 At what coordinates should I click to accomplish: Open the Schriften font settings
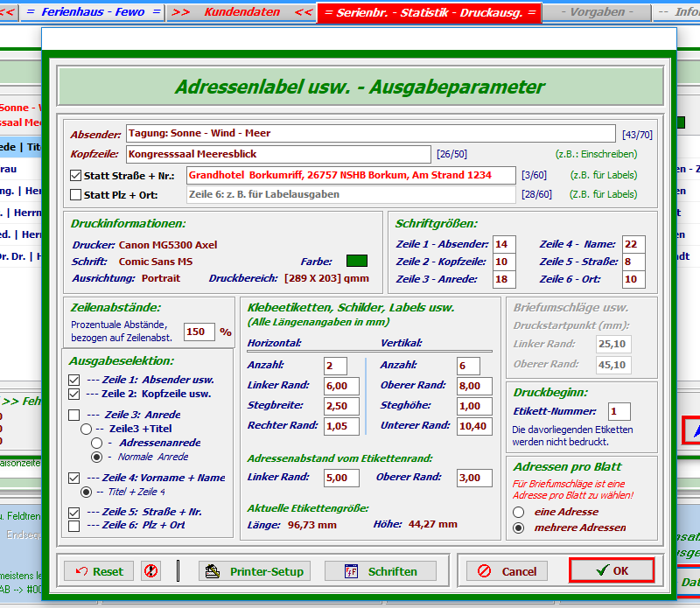(x=381, y=571)
